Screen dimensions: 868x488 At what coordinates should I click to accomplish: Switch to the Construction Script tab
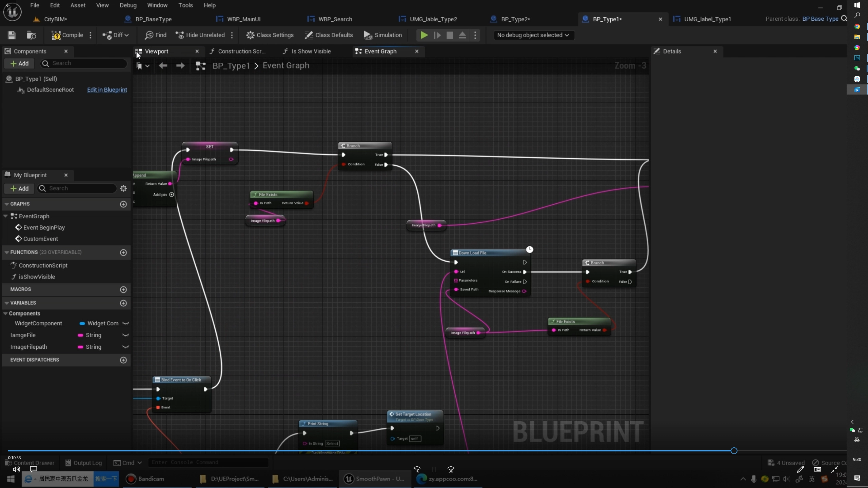click(241, 52)
